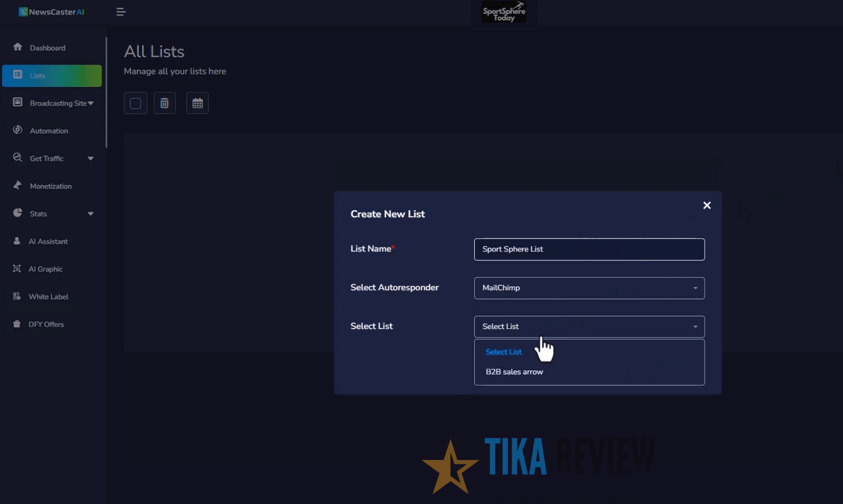843x504 pixels.
Task: Click the 'All Lists' page heading
Action: click(x=154, y=51)
